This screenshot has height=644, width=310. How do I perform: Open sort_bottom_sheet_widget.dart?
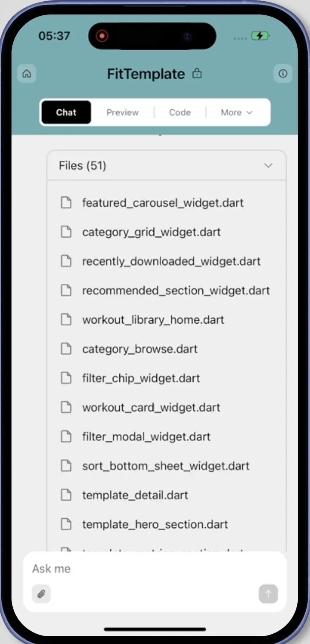click(166, 466)
